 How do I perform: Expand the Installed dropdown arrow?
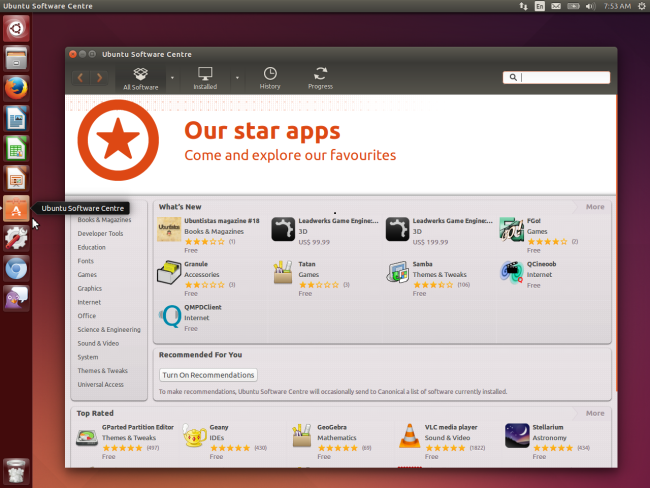click(237, 77)
